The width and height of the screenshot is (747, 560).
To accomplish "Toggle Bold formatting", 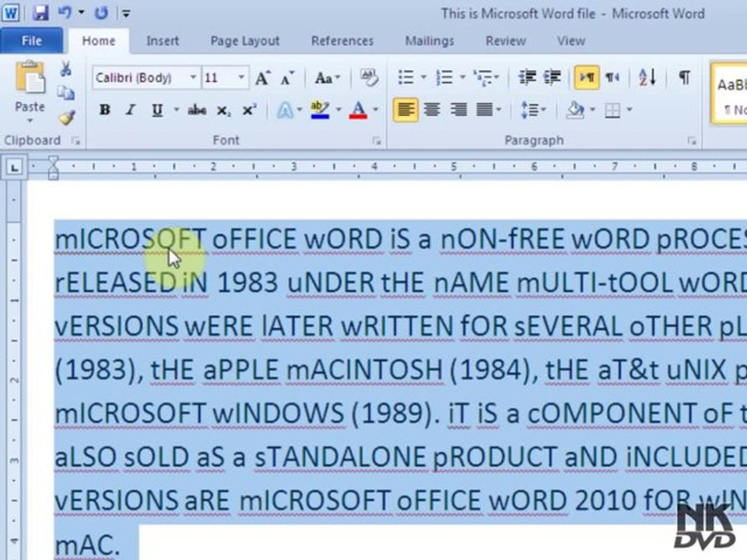I will [x=105, y=110].
